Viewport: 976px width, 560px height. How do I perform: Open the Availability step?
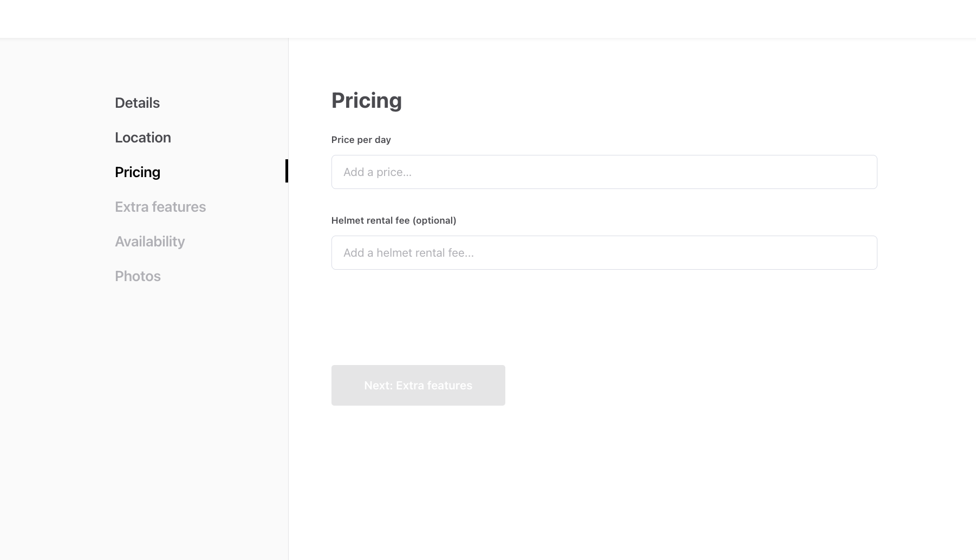(149, 242)
